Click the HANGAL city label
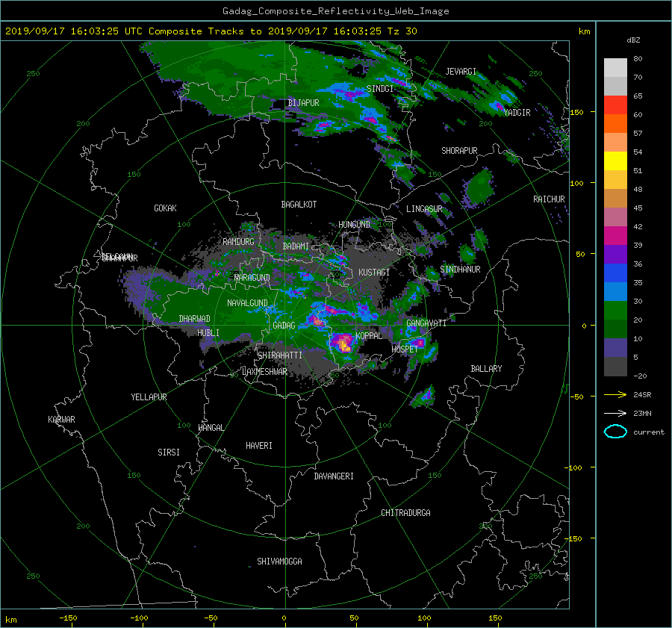Image resolution: width=672 pixels, height=628 pixels. [x=211, y=428]
